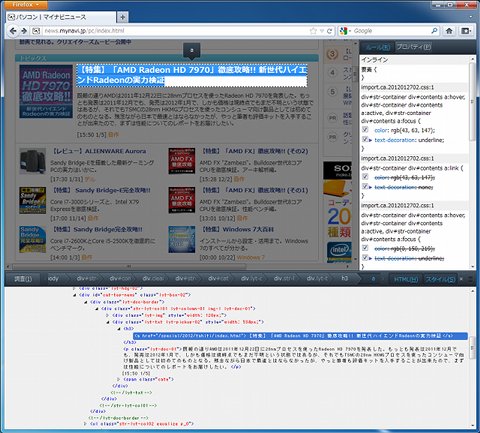Expand the span class="cate" node

119,379
